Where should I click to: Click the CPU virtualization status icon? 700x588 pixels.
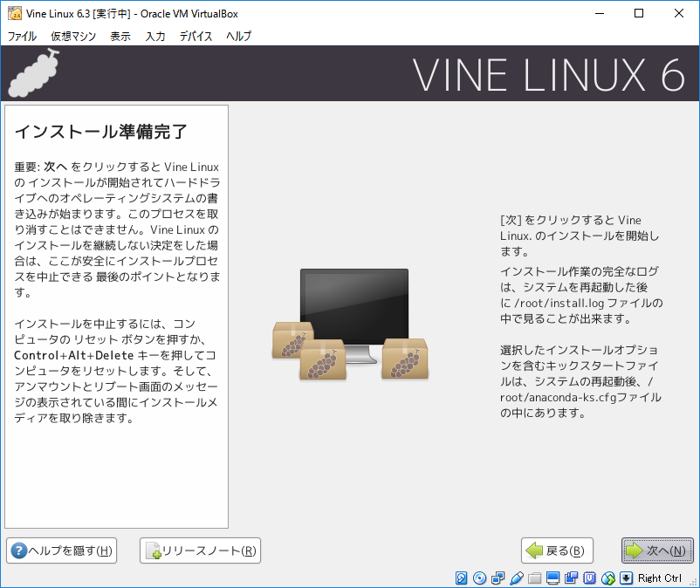pyautogui.click(x=589, y=578)
